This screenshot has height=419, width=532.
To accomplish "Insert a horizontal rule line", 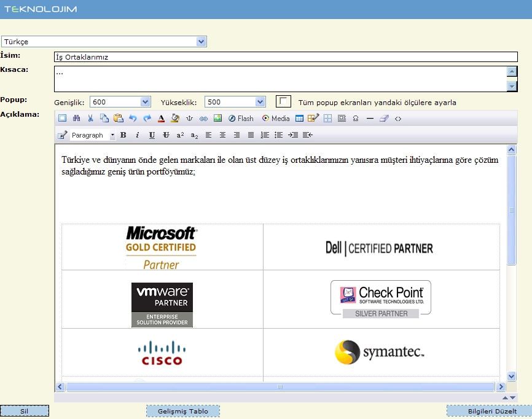I will tap(370, 119).
